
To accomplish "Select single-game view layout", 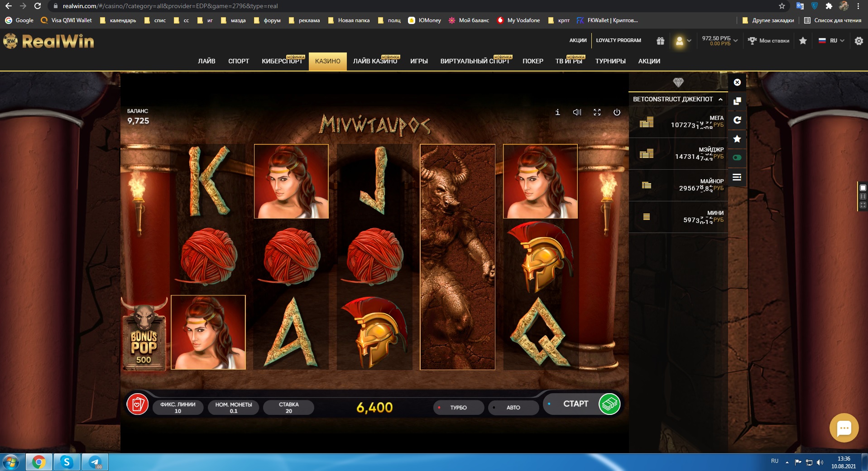I will (863, 188).
